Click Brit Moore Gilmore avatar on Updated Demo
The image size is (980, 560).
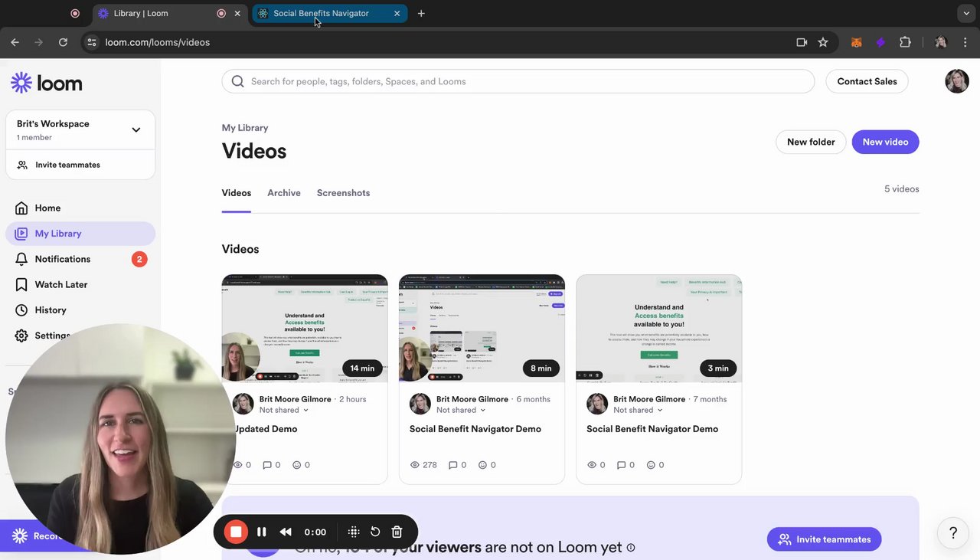tap(243, 404)
